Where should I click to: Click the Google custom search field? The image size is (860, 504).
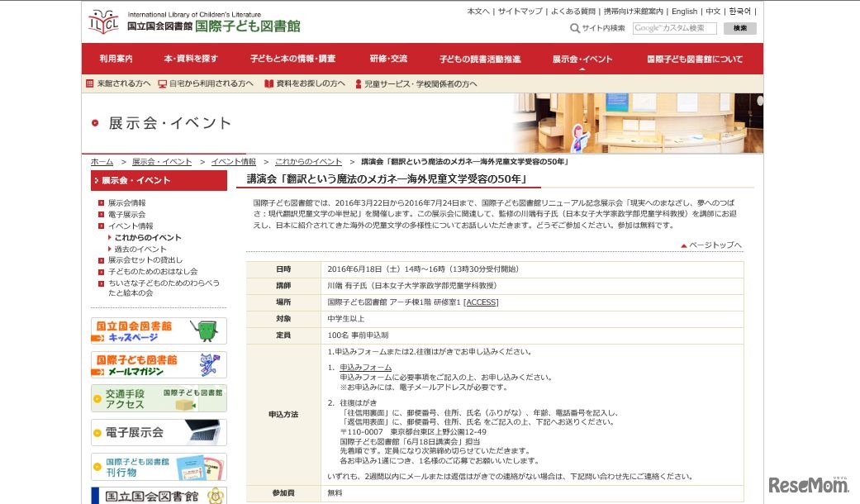click(x=674, y=28)
